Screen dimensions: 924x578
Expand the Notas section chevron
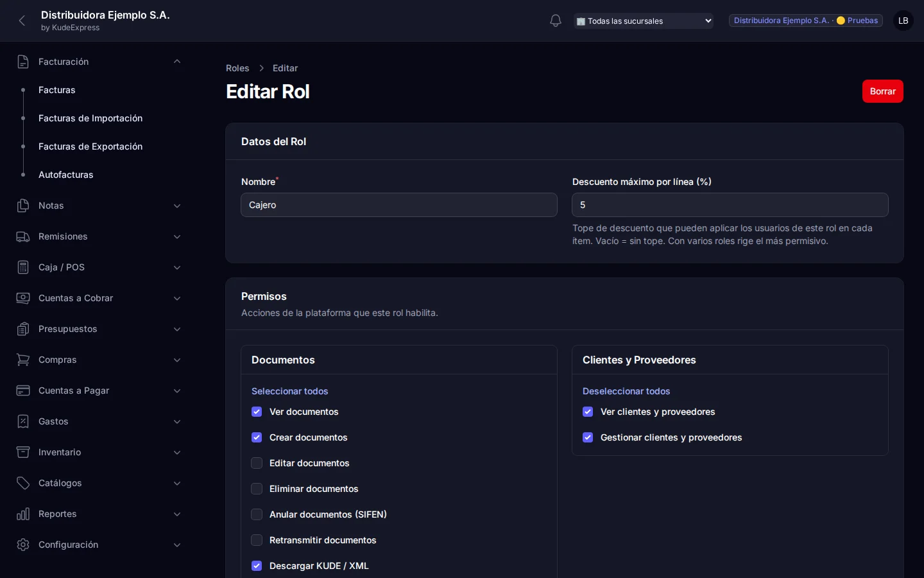click(177, 206)
